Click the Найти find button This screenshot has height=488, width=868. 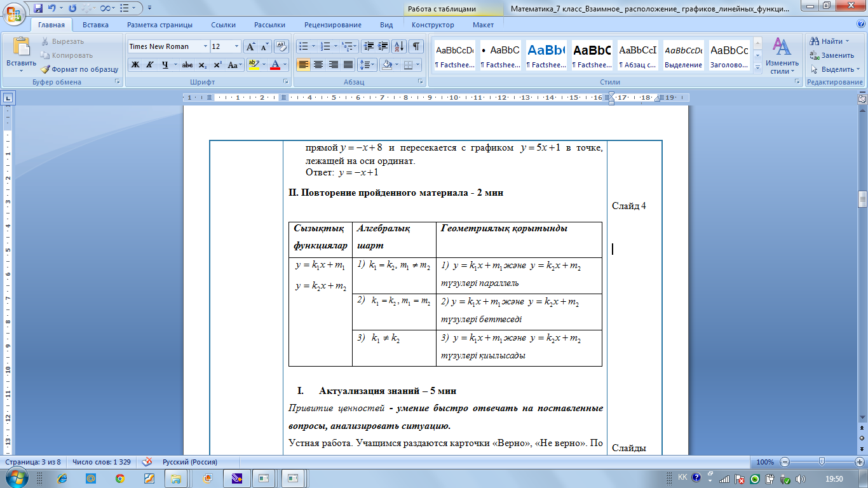pyautogui.click(x=830, y=41)
